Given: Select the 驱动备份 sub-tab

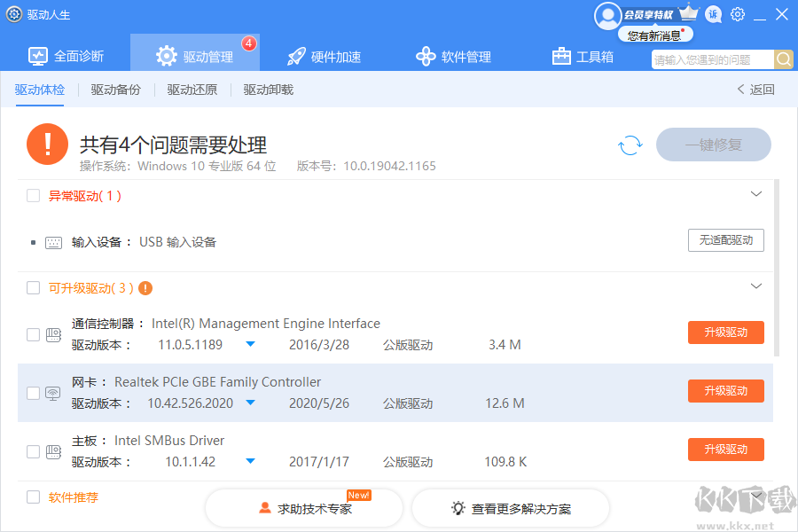Looking at the screenshot, I should pyautogui.click(x=116, y=90).
